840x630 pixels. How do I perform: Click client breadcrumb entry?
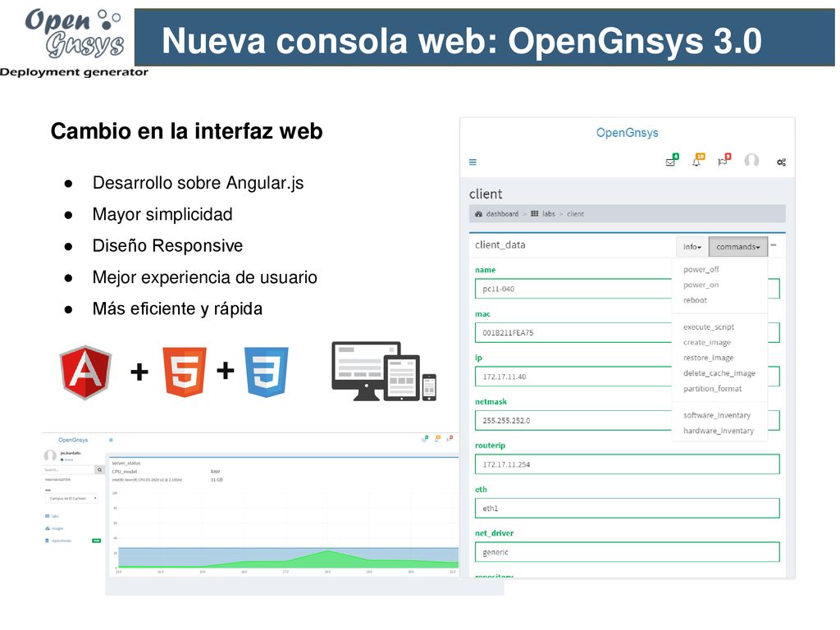pos(575,214)
